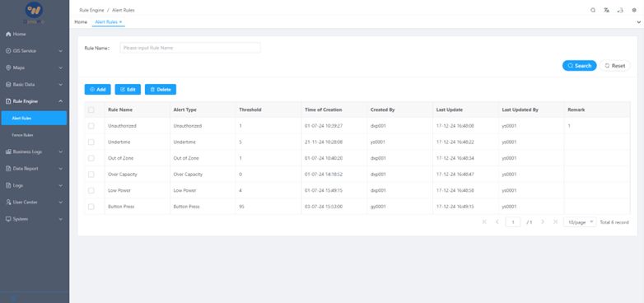This screenshot has height=303, width=644.
Task: Click the Search button
Action: point(579,66)
